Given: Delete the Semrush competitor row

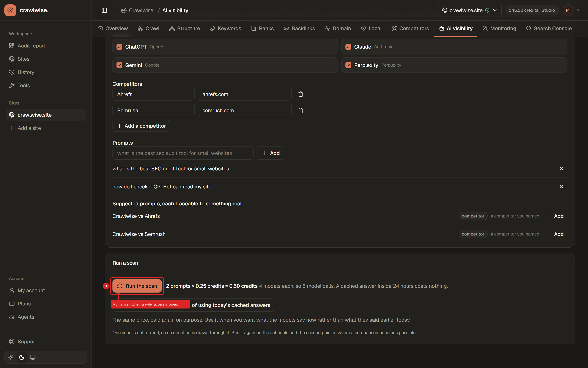Looking at the screenshot, I should [x=301, y=111].
